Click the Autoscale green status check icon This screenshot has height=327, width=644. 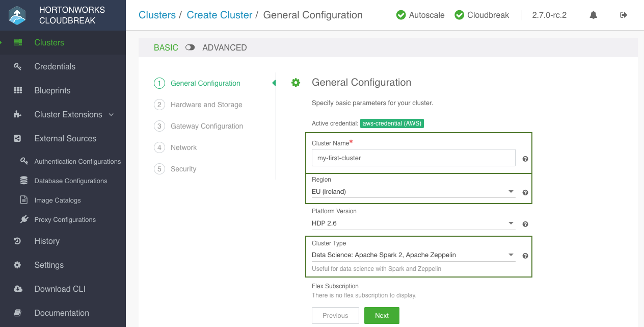coord(401,15)
